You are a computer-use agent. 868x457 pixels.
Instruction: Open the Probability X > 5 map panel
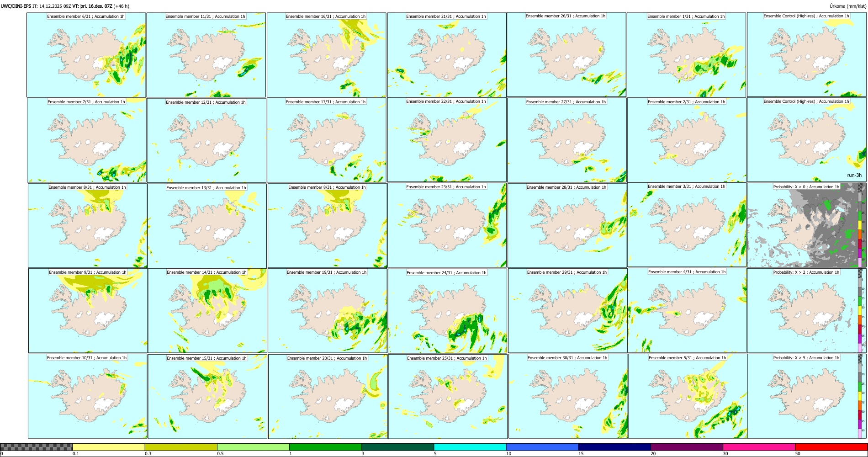(806, 396)
